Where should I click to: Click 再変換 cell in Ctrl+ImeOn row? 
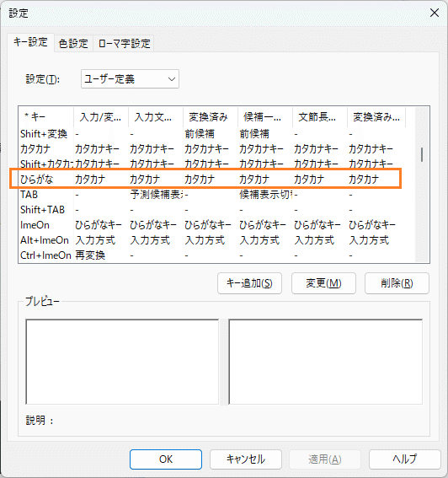[90, 255]
